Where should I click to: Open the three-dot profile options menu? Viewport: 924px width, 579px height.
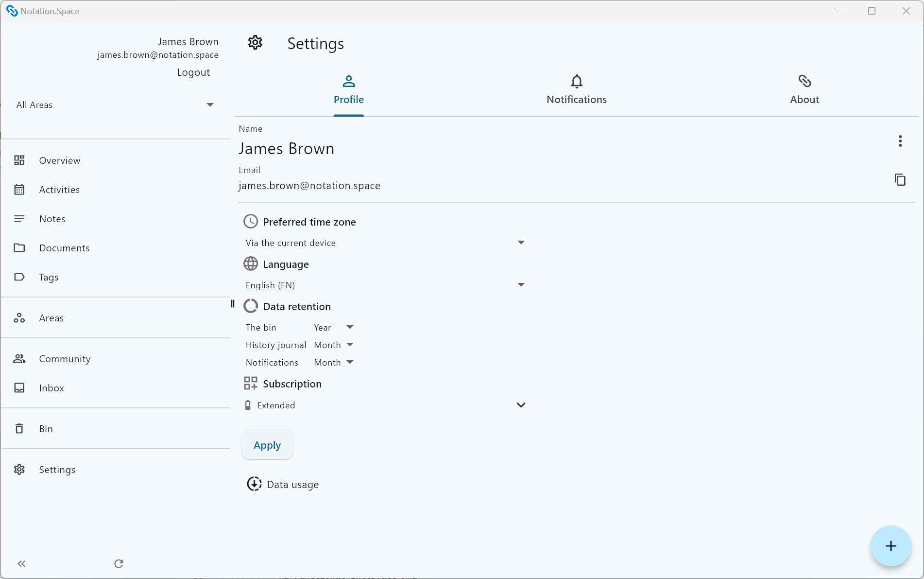pos(900,141)
